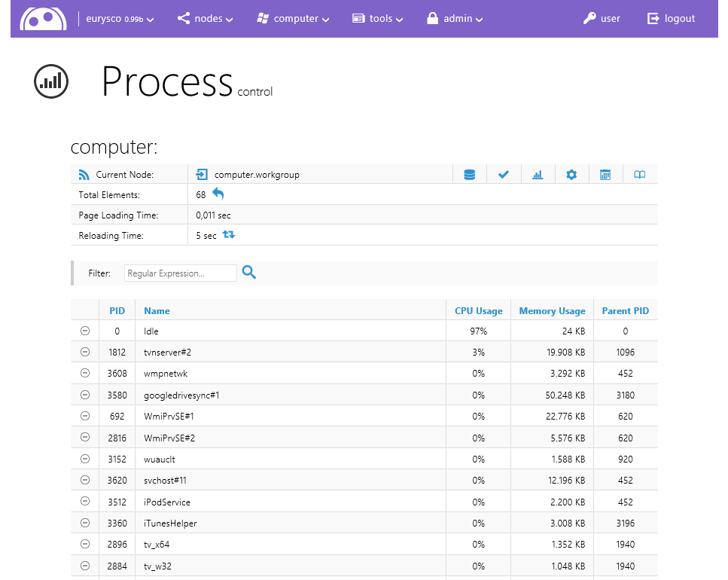Image resolution: width=728 pixels, height=580 pixels.
Task: Open the eurysco 0.99b menu
Action: coord(120,19)
